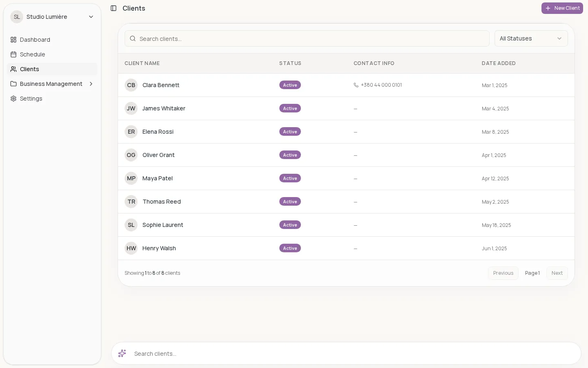
Task: Click the Schedule calendar icon
Action: coord(13,54)
